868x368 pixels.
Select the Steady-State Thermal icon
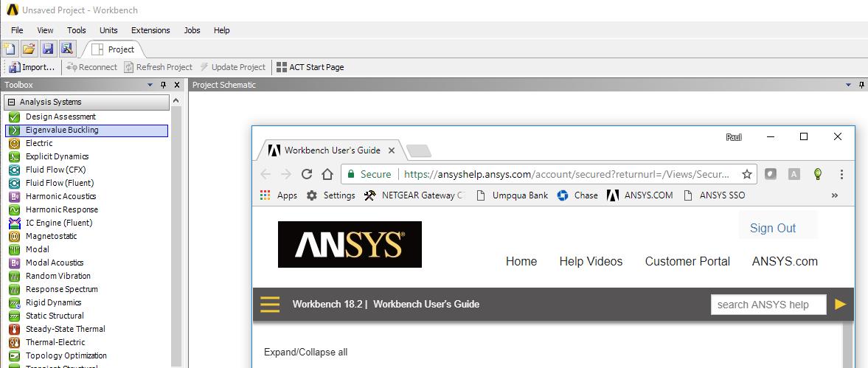click(x=15, y=329)
